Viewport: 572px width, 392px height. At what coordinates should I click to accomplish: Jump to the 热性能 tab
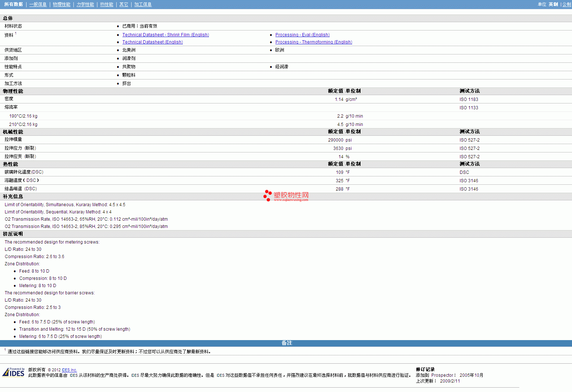pyautogui.click(x=106, y=4)
